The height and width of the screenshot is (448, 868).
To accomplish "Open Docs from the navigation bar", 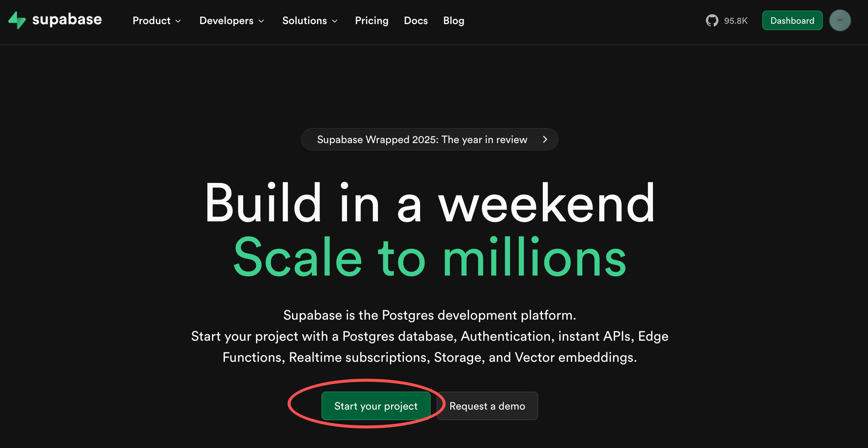I will tap(416, 21).
